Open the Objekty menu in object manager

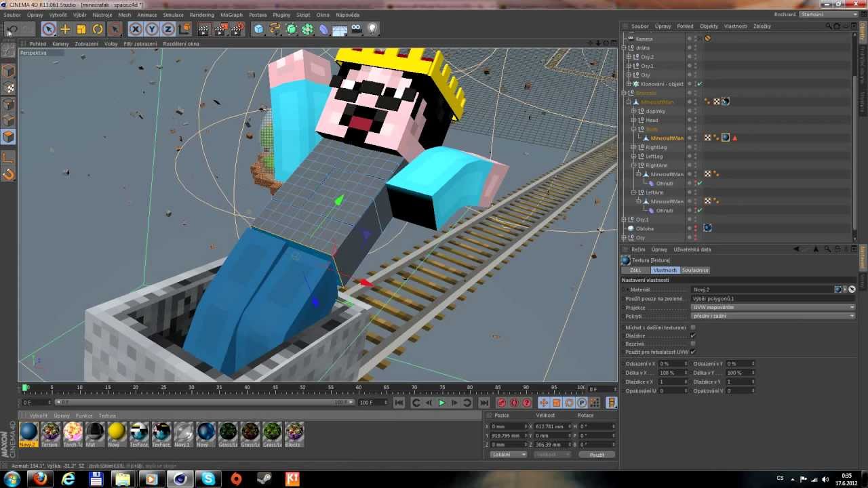(x=709, y=26)
